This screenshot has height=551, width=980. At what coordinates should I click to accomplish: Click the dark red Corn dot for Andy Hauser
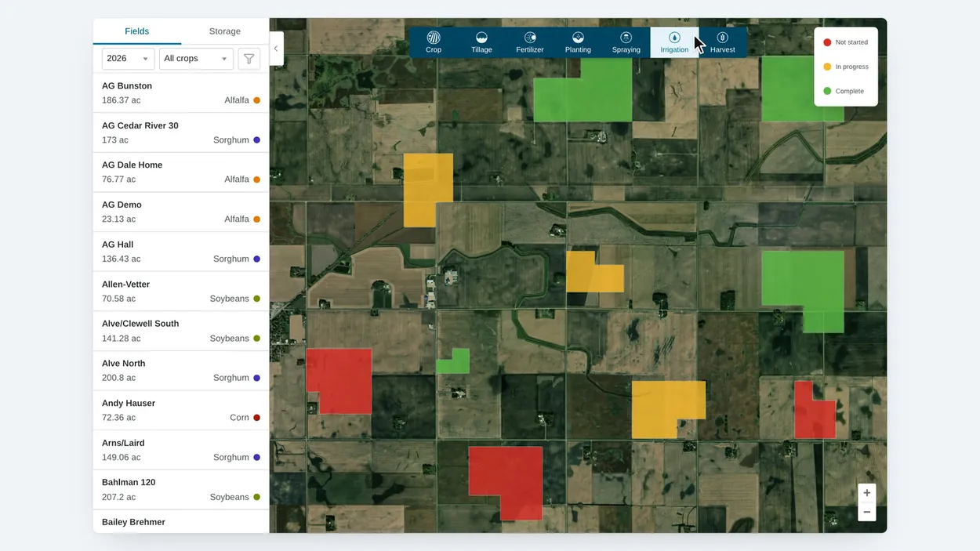tap(256, 418)
